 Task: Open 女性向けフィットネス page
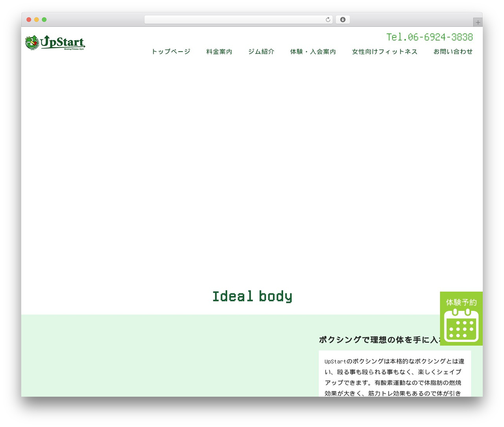point(385,52)
